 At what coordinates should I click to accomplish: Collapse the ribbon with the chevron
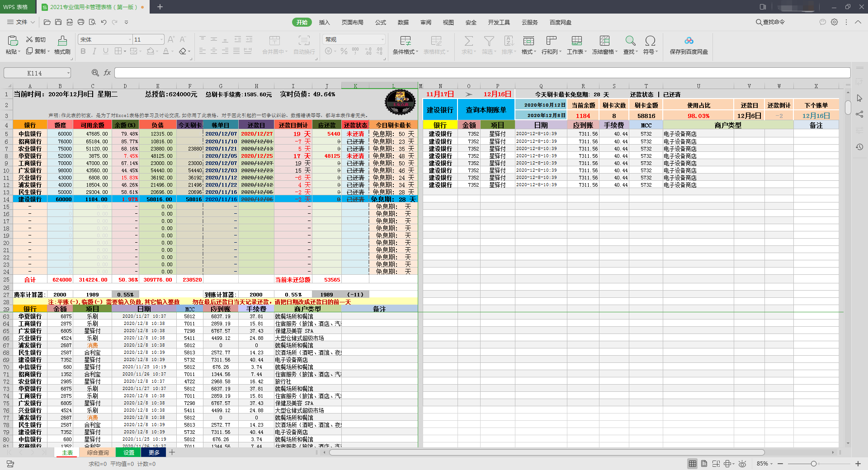click(x=858, y=22)
